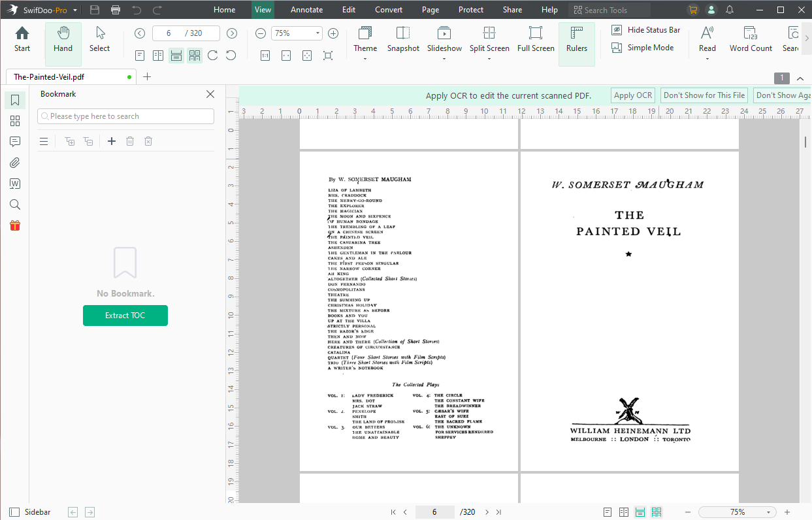The width and height of the screenshot is (812, 520).
Task: Show more ribbon tools with right chevron
Action: point(807,38)
